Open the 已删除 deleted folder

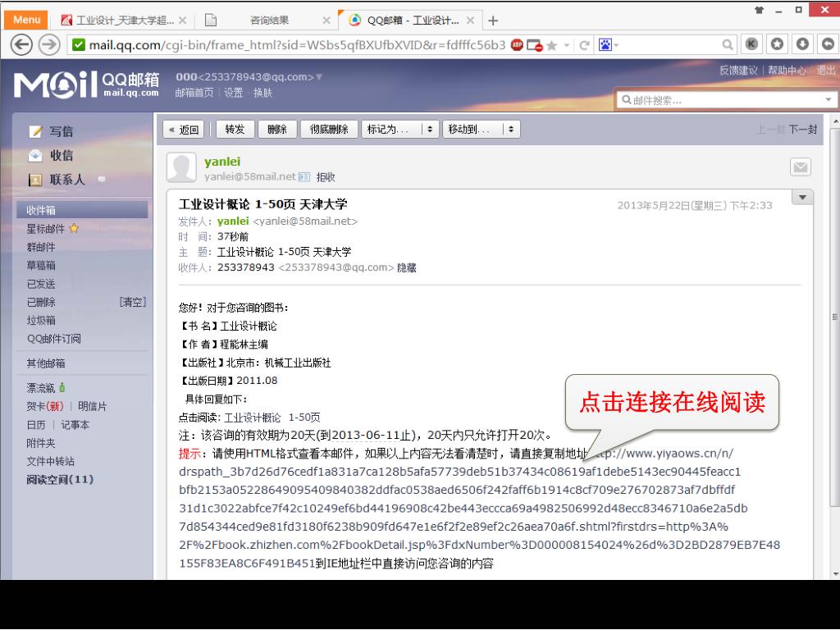(41, 302)
